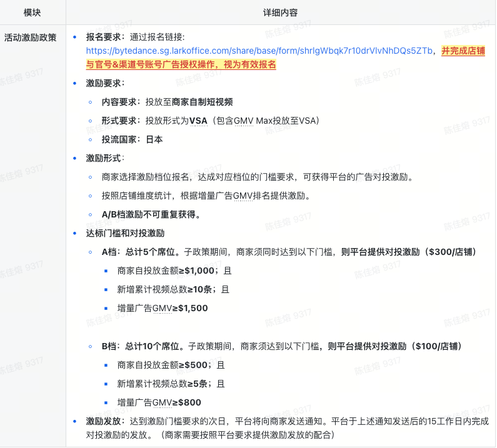
Task: Open the bytedance larkoffice registration form link
Action: [260, 51]
